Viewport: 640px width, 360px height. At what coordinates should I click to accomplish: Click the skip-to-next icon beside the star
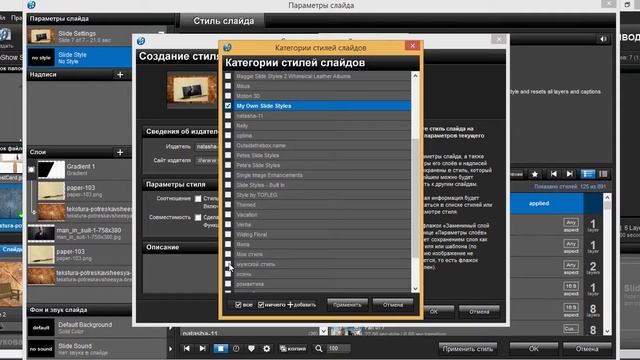pyautogui.click(x=569, y=174)
